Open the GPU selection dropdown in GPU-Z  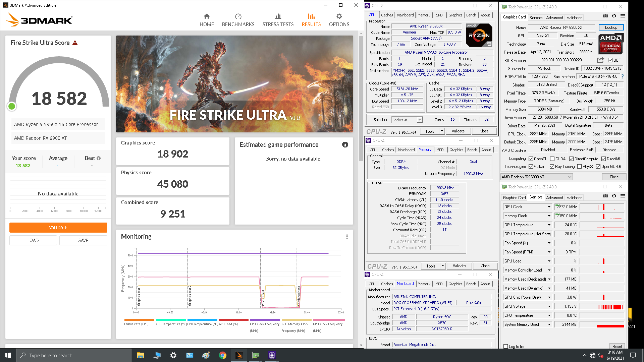click(x=536, y=177)
